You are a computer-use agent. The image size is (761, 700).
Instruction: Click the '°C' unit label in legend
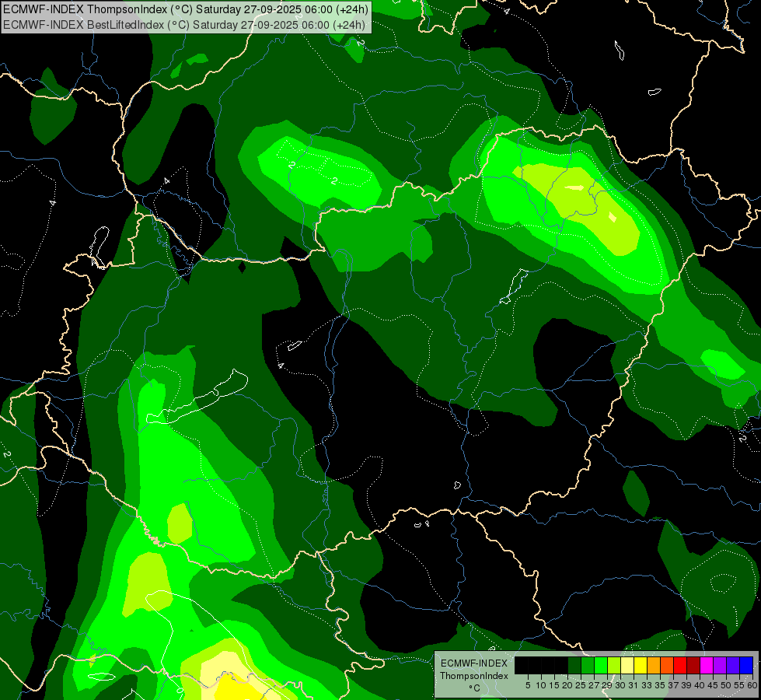475,688
